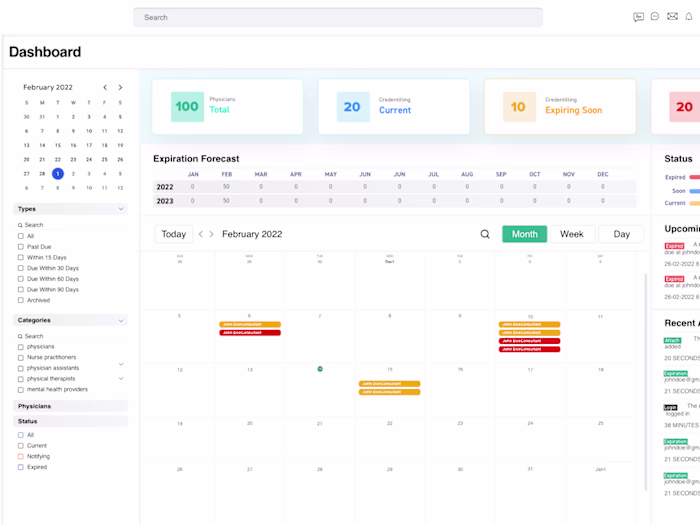Check the All types checkbox

coord(21,236)
